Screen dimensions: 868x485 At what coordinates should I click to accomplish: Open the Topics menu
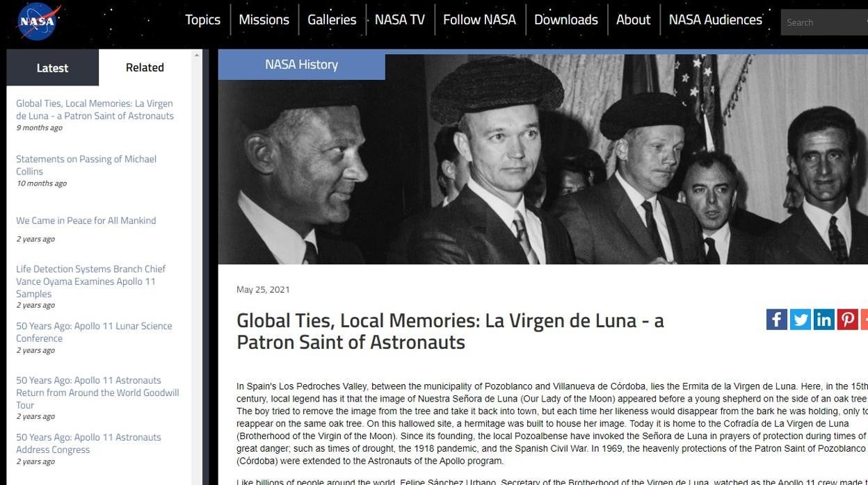pyautogui.click(x=202, y=20)
